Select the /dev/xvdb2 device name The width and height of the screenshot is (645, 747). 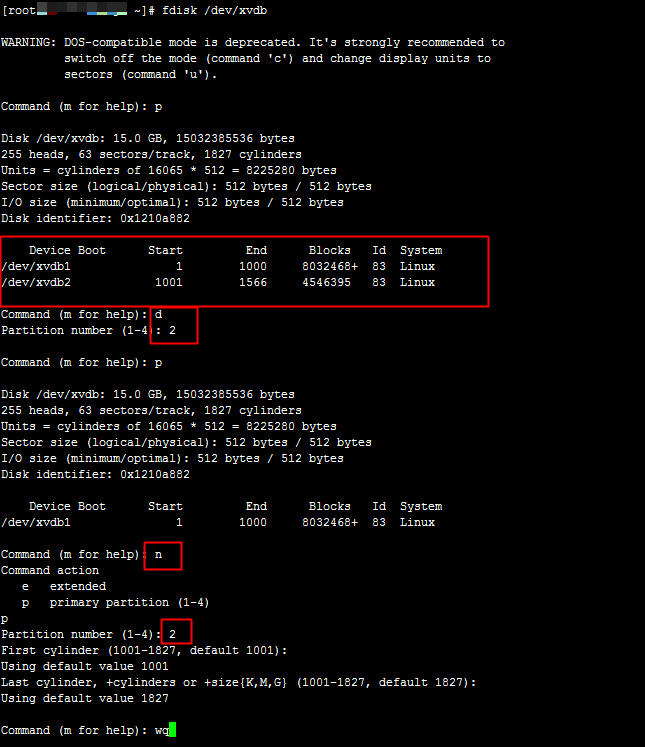tap(36, 282)
